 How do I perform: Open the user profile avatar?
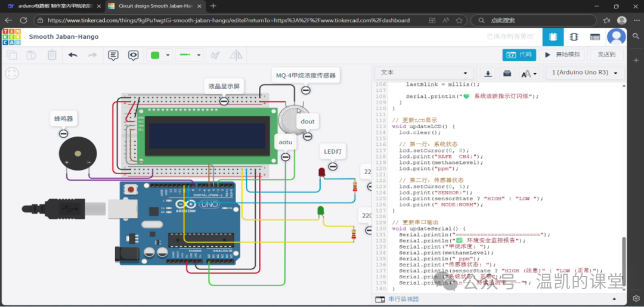click(617, 37)
